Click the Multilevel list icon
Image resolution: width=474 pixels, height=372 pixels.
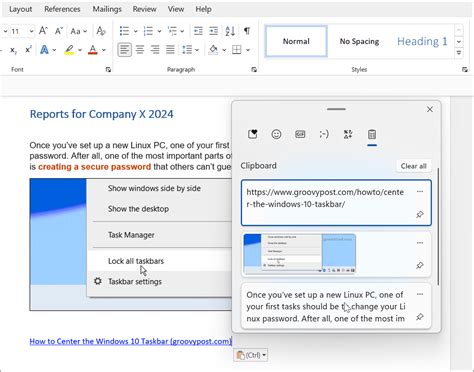[x=172, y=31]
